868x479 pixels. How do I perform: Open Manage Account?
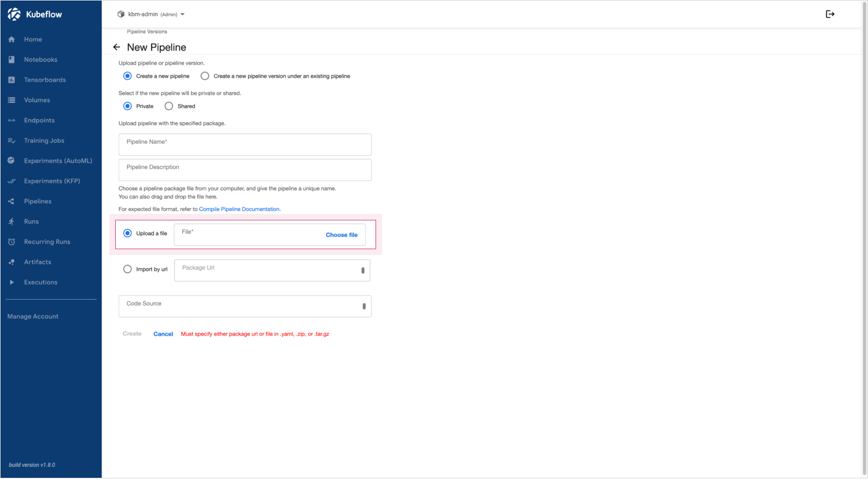click(33, 316)
